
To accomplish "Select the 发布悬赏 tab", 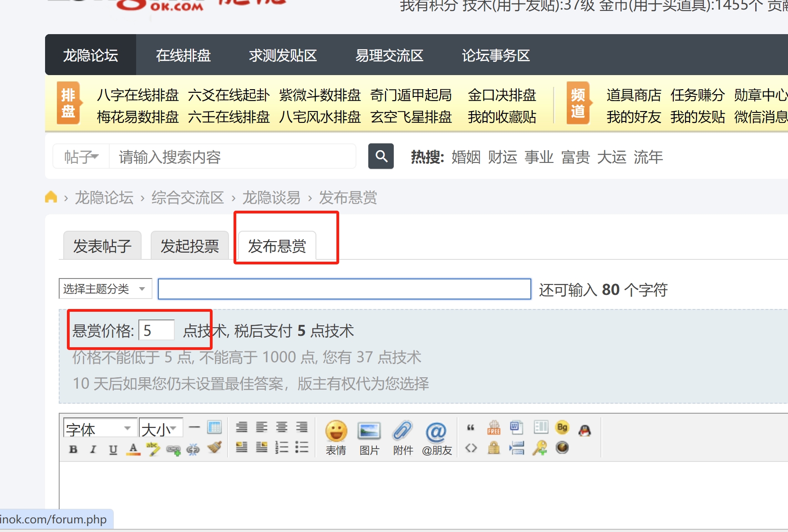I will pos(277,246).
